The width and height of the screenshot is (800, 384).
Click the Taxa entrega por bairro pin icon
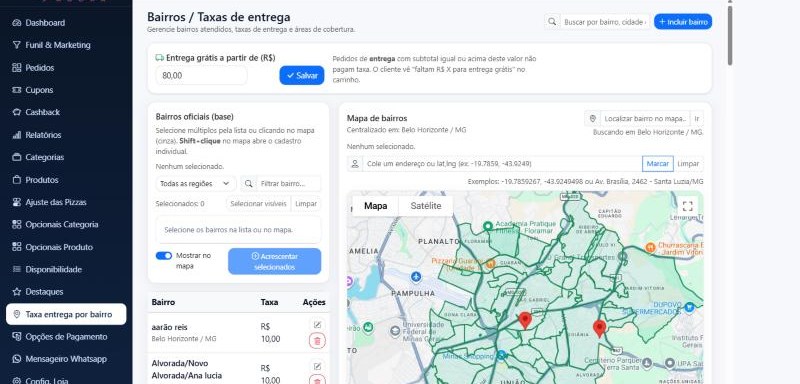(17, 314)
